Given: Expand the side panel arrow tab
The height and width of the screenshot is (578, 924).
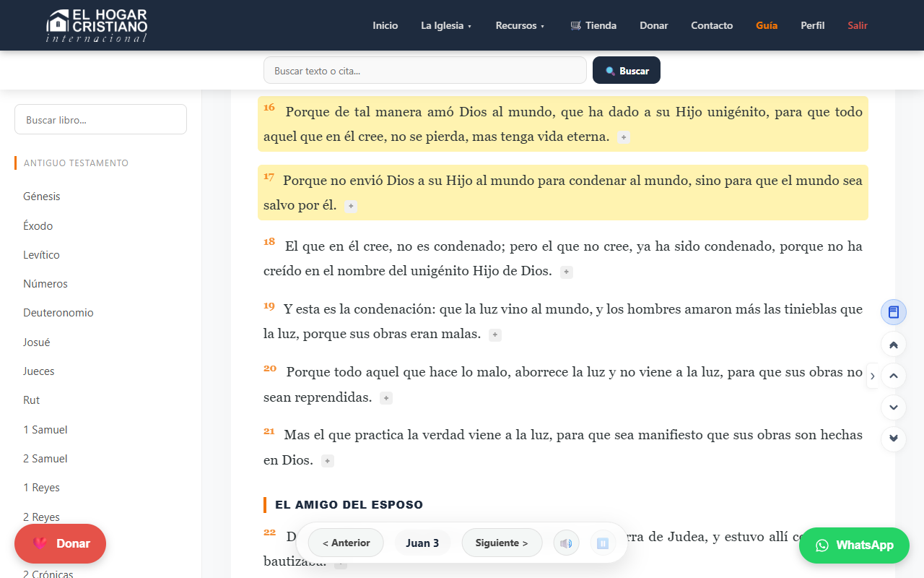Looking at the screenshot, I should click(x=872, y=376).
